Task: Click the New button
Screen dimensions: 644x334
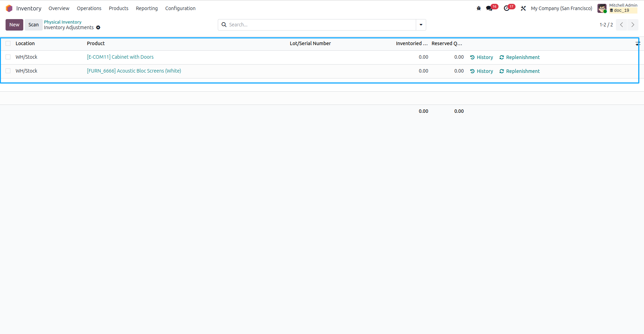Action: (14, 25)
